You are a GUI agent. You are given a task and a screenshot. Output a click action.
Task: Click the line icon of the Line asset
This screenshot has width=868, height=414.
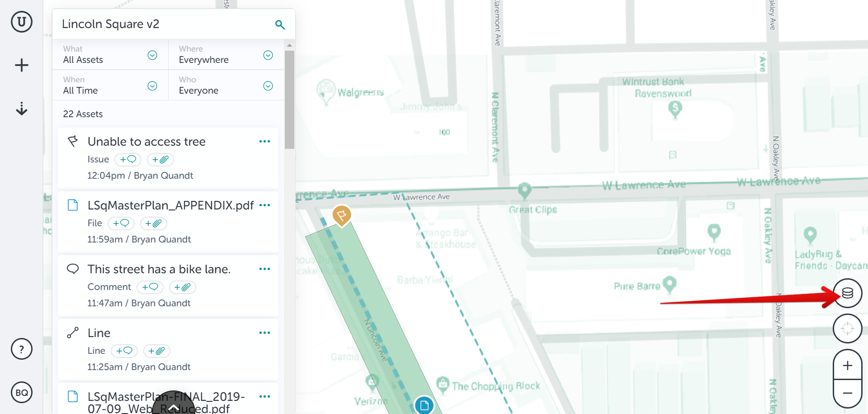(x=73, y=333)
